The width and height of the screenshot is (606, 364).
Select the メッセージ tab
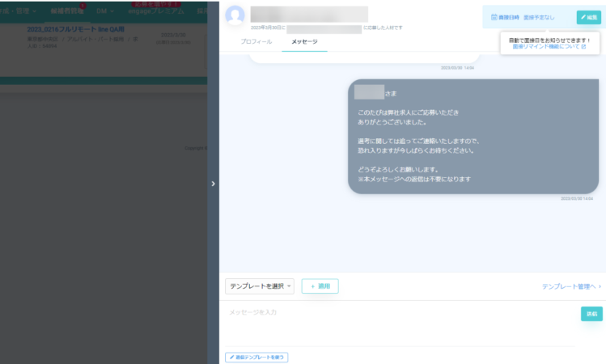(304, 41)
